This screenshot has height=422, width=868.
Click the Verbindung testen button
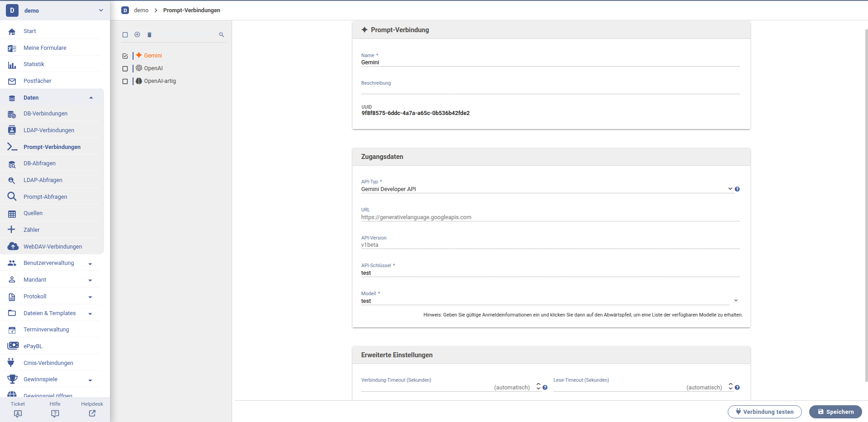[764, 412]
